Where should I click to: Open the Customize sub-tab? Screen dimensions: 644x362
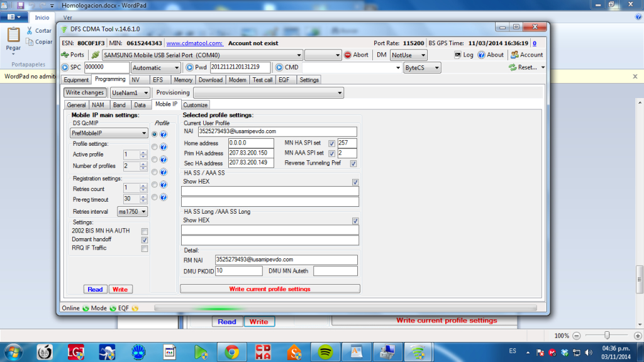coord(196,105)
